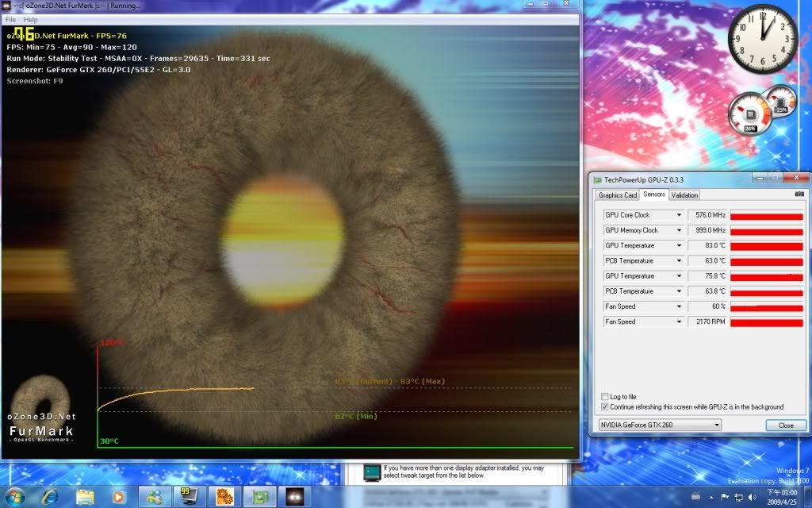Open Windows Live Messenger taskbar icon
The height and width of the screenshot is (508, 812).
tap(155, 497)
